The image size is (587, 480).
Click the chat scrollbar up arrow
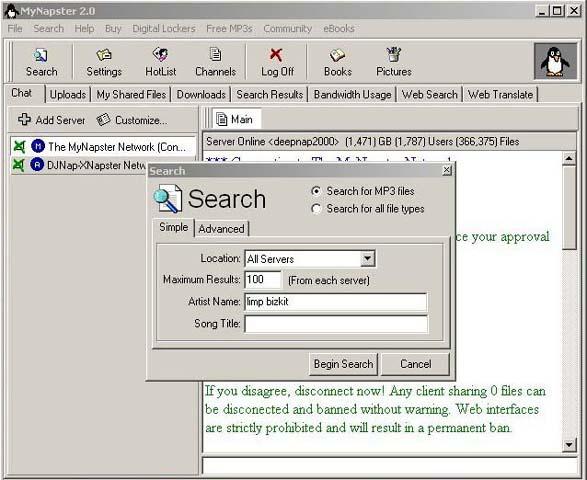point(569,159)
